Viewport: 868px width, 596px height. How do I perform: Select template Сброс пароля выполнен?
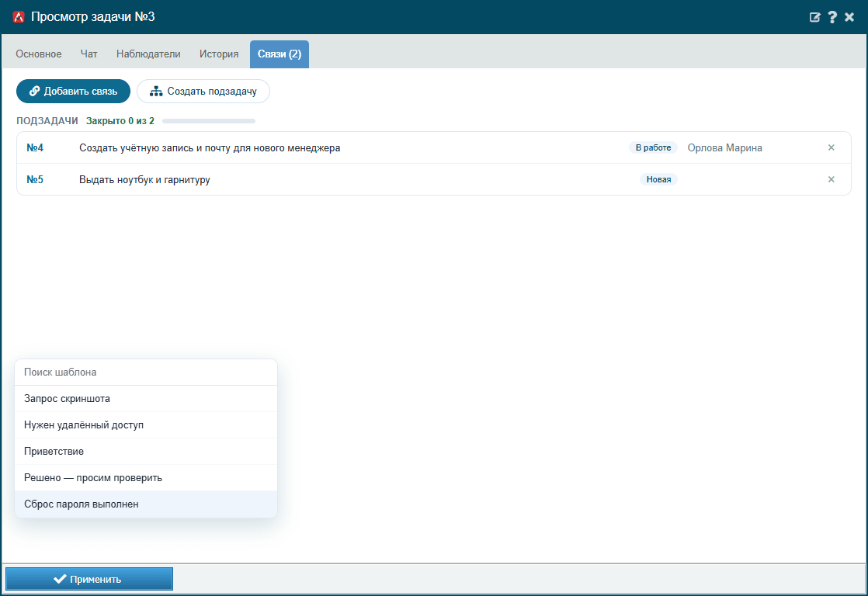[x=146, y=504]
